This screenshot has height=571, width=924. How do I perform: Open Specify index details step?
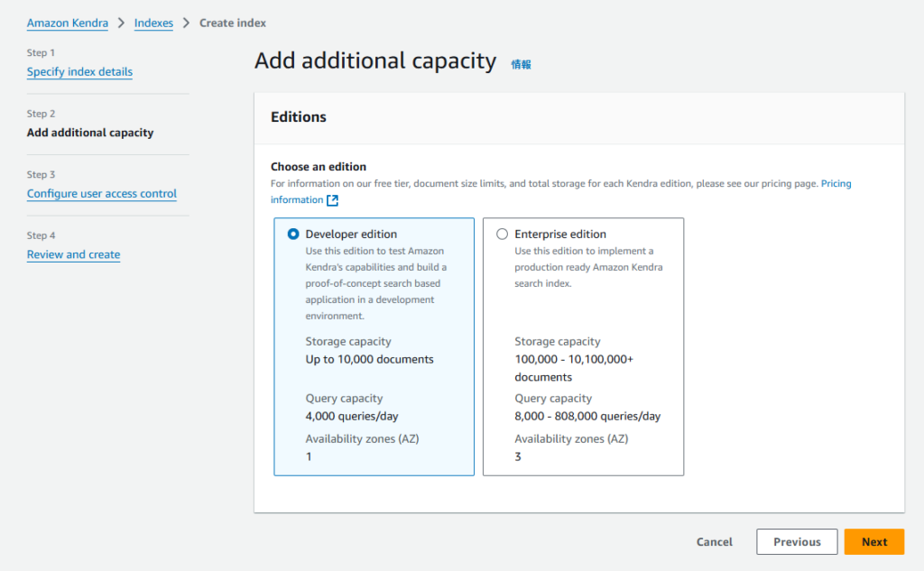point(79,72)
